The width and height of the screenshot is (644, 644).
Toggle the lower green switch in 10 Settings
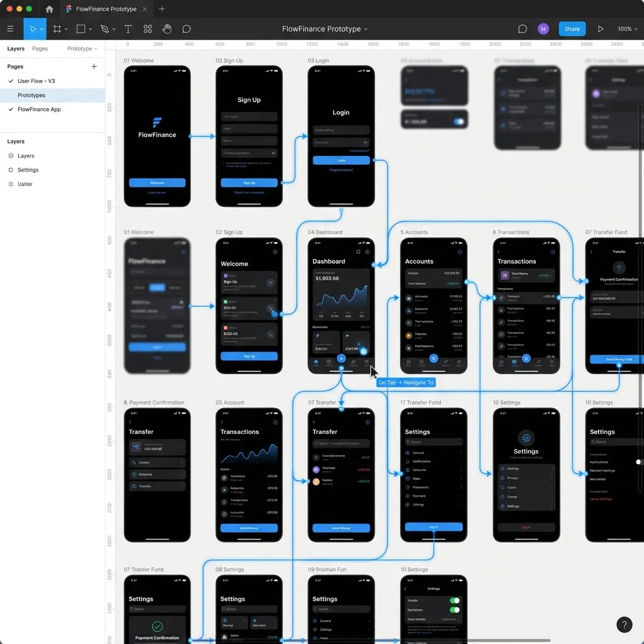point(455,610)
